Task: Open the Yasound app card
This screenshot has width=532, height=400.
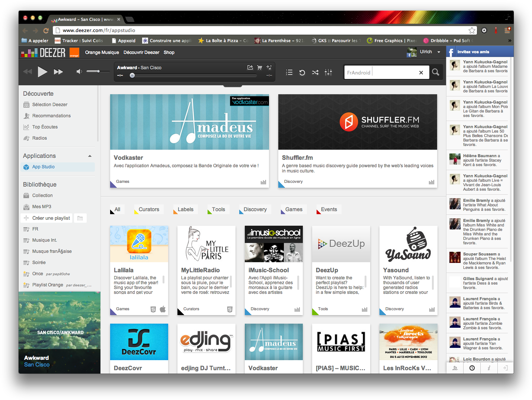Action: [408, 270]
